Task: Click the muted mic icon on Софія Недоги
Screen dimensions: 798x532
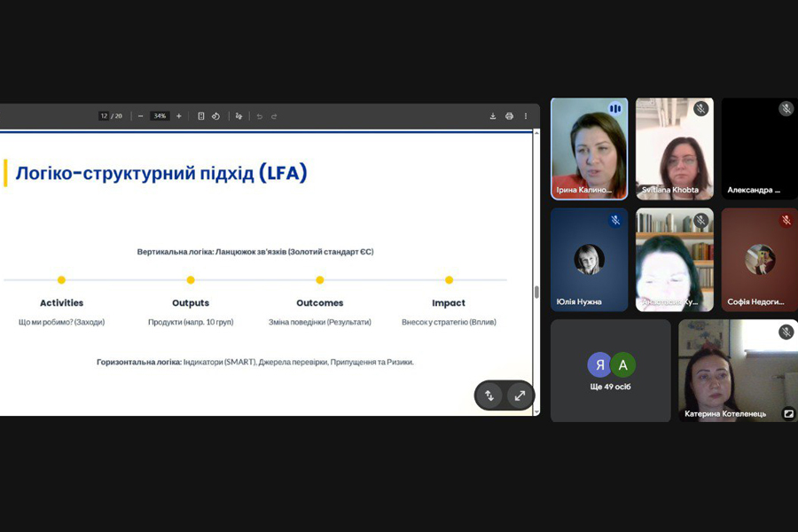Action: click(786, 220)
